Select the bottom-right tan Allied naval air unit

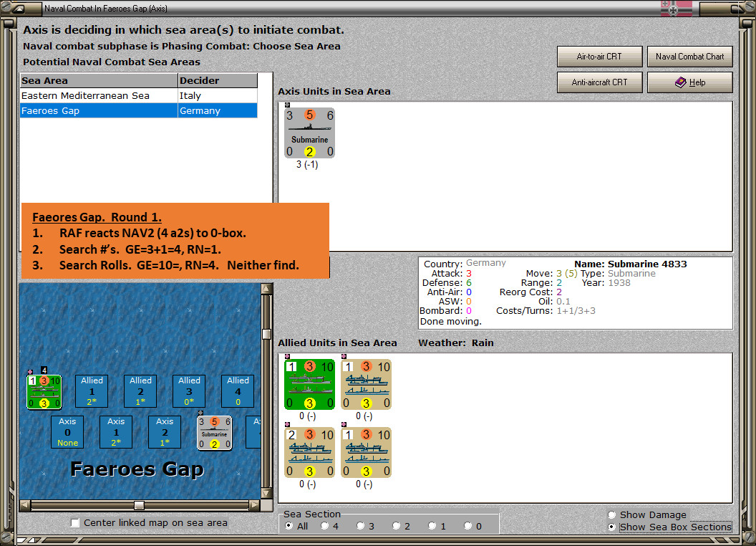pos(366,452)
